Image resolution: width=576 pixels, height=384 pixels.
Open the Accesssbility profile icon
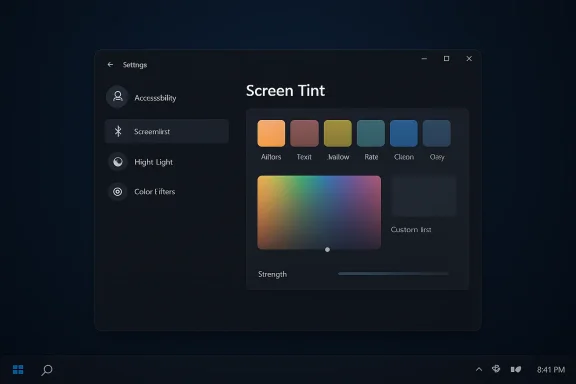[118, 97]
